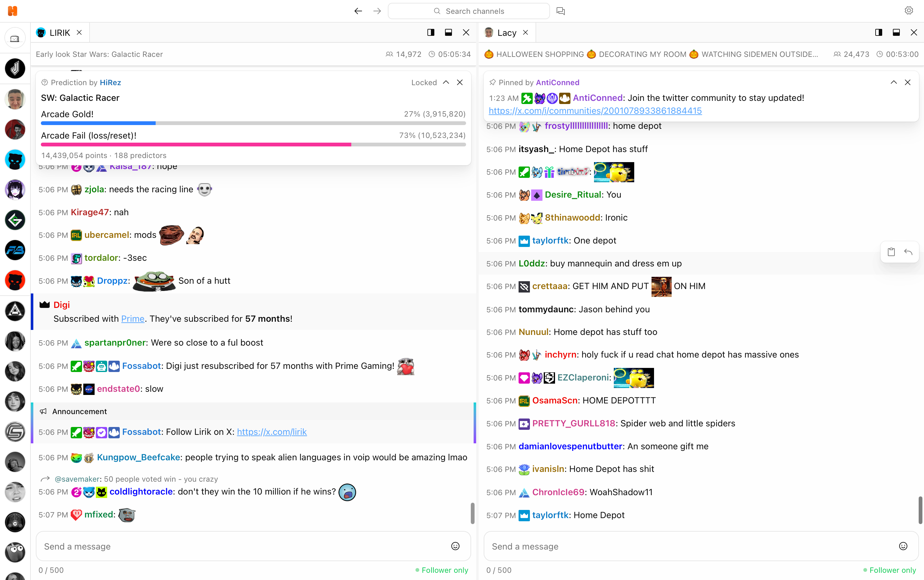Reply to L0ddz message with arrow icon
924x580 pixels.
tap(908, 252)
